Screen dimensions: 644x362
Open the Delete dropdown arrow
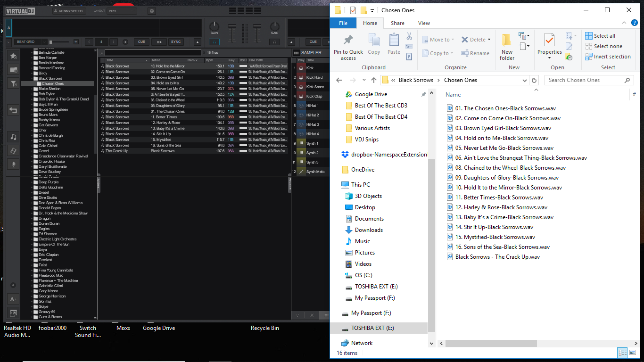[x=489, y=40]
